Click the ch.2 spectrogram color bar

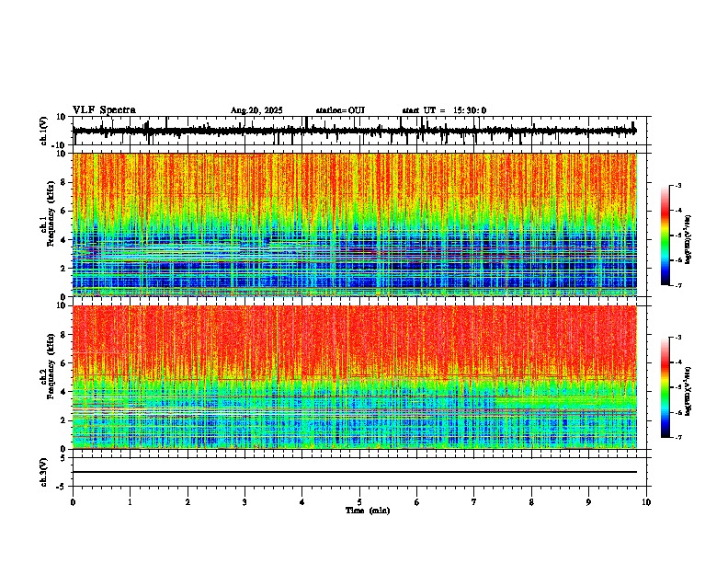(665, 387)
